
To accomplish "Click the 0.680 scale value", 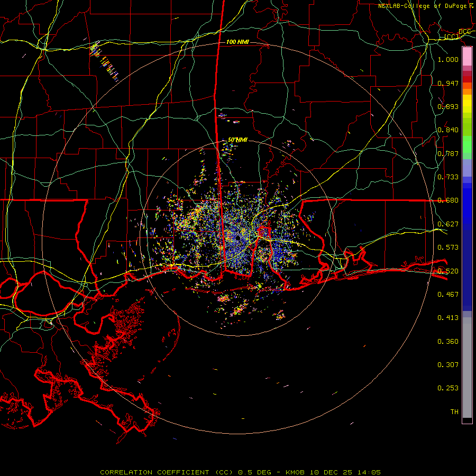I will point(448,200).
